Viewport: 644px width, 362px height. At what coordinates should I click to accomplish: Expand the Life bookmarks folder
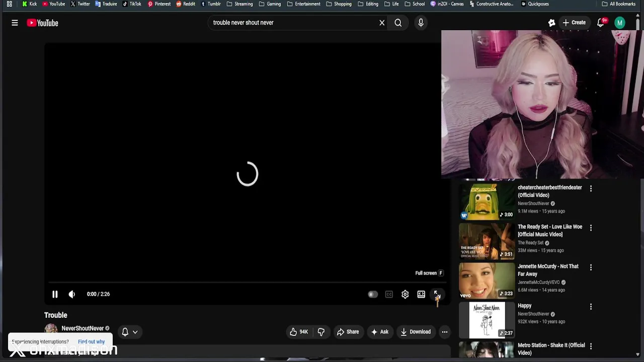[x=391, y=4]
